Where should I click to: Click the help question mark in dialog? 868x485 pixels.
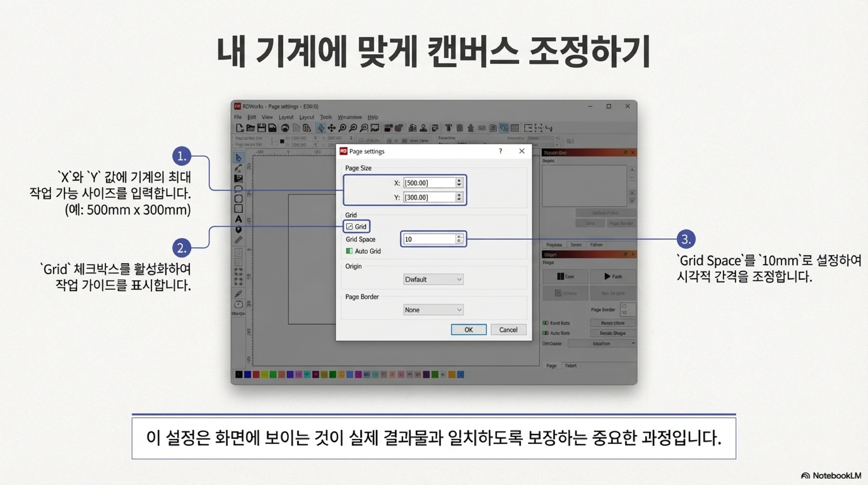[x=500, y=151]
